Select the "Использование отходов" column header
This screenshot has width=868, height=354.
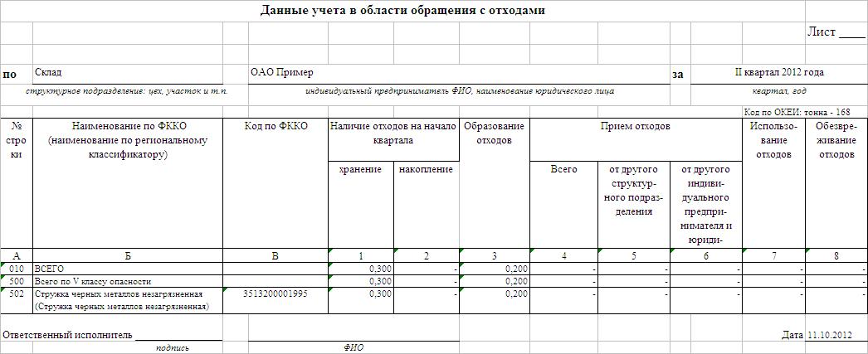[x=773, y=139]
